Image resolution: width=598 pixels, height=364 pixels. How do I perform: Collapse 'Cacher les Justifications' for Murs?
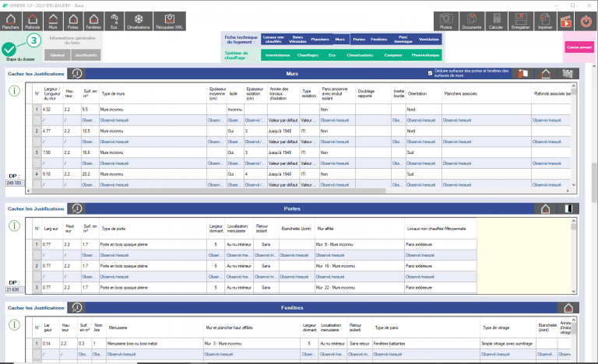(35, 74)
